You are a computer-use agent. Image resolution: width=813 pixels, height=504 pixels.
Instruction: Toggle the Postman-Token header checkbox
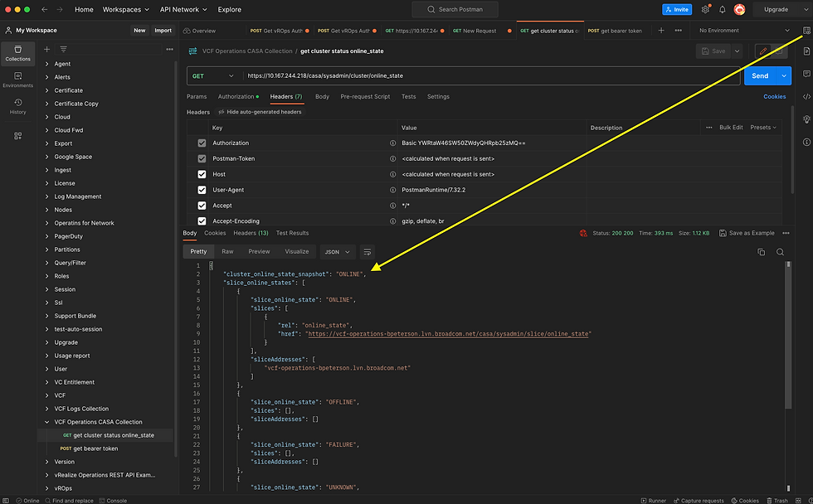tap(202, 158)
